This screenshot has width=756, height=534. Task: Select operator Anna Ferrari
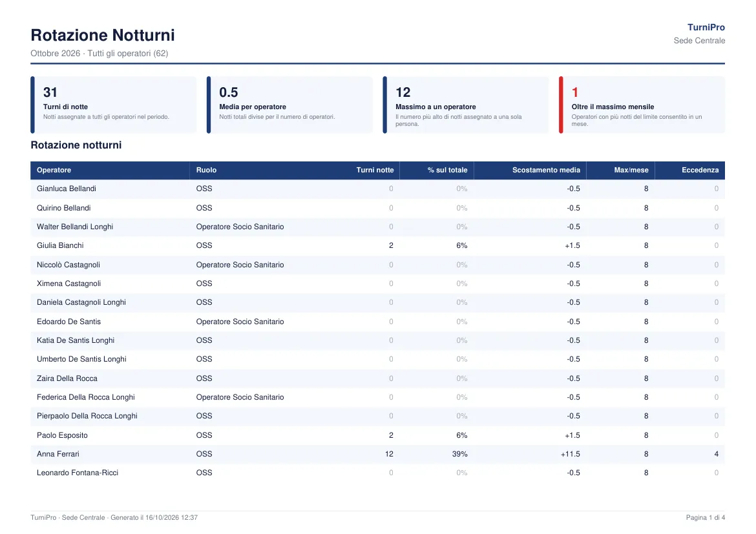(58, 454)
